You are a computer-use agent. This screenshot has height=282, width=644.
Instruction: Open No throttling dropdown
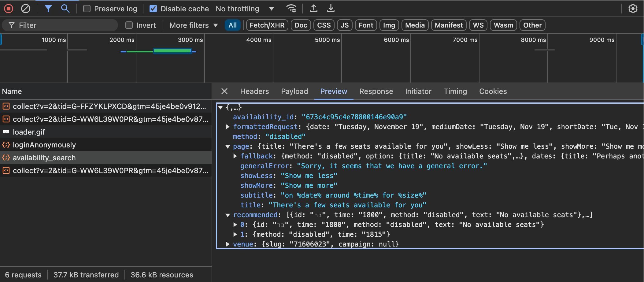point(245,9)
